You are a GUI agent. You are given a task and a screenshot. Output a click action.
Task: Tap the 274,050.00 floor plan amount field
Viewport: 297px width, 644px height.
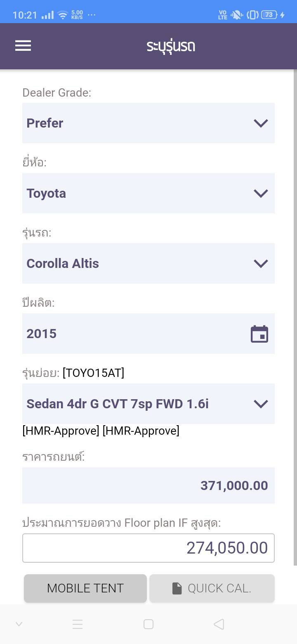[148, 548]
